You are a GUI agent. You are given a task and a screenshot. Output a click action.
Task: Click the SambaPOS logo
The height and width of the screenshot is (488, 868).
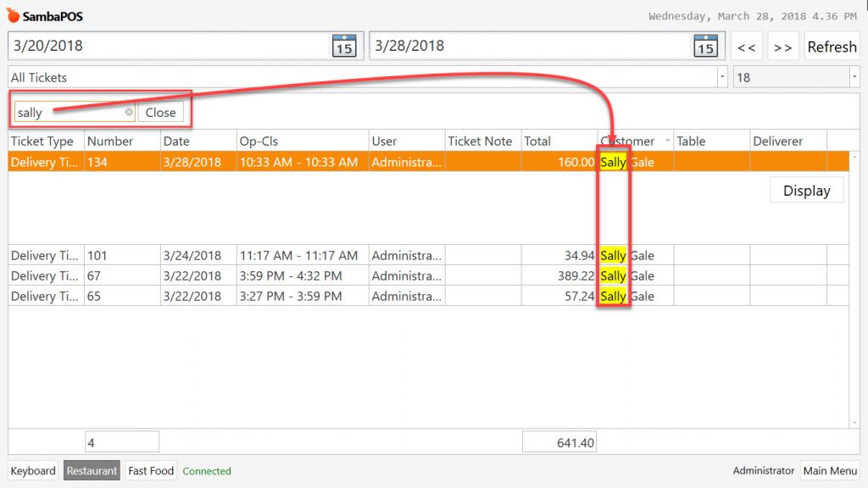coord(45,16)
